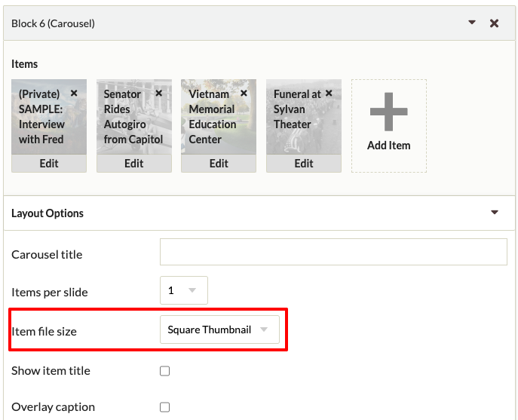Check the Overlay caption checkbox

[x=165, y=407]
